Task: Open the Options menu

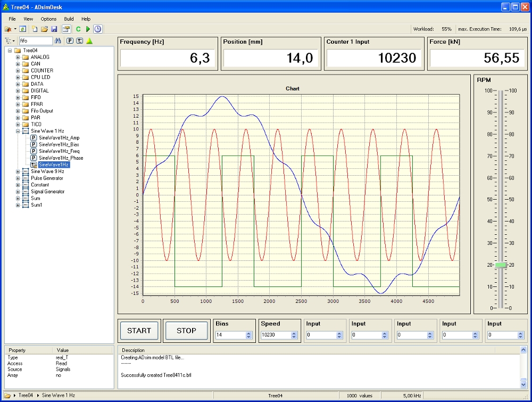Action: tap(48, 19)
